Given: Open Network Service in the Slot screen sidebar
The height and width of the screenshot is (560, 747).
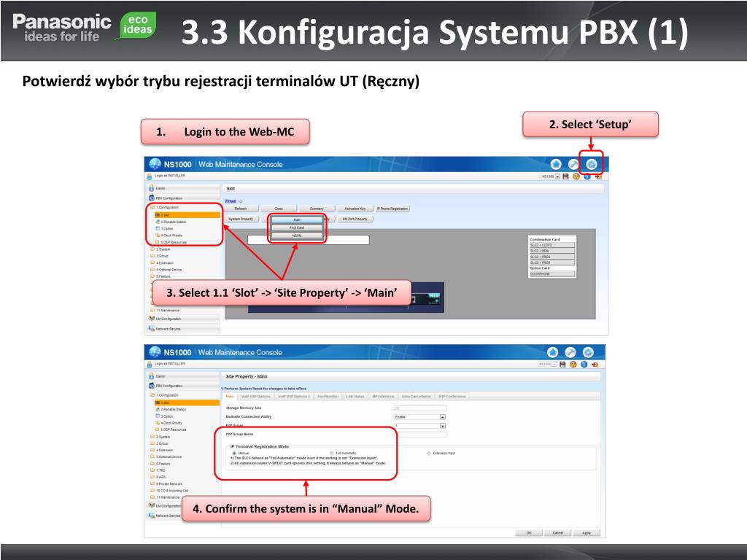Looking at the screenshot, I should tap(183, 329).
